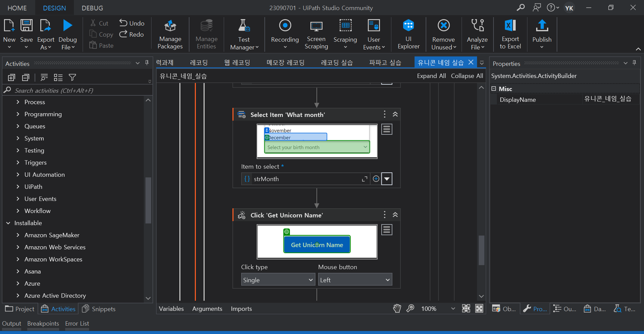The image size is (644, 334).
Task: Click Export to Excel
Action: 510,34
